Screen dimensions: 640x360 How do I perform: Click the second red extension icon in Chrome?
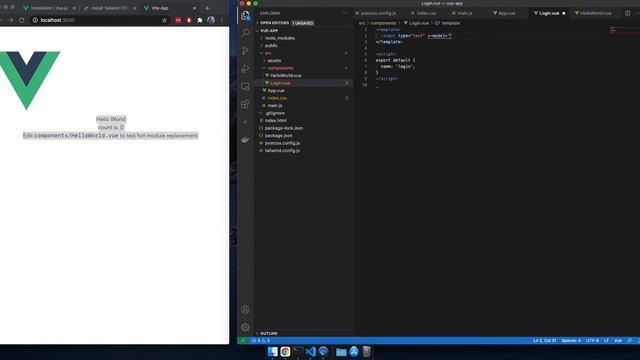pyautogui.click(x=189, y=20)
